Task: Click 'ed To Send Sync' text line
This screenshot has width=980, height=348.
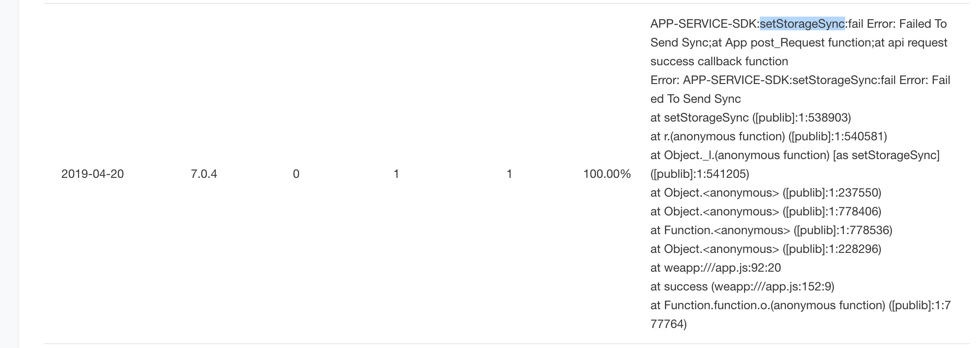Action: coord(696,99)
